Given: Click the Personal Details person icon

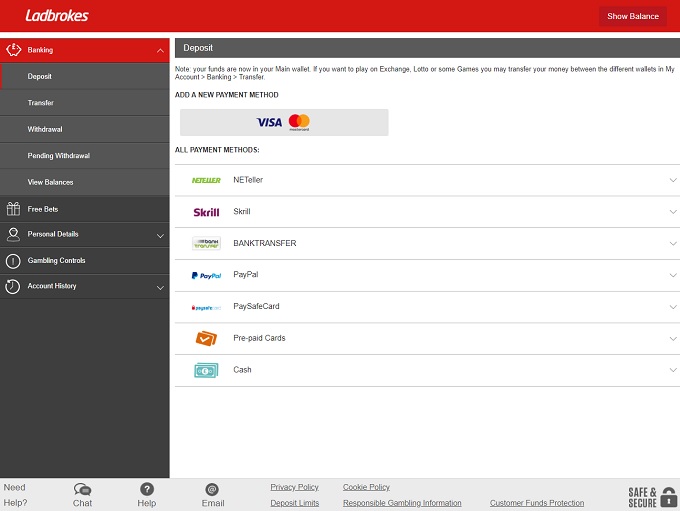Looking at the screenshot, I should (13, 235).
